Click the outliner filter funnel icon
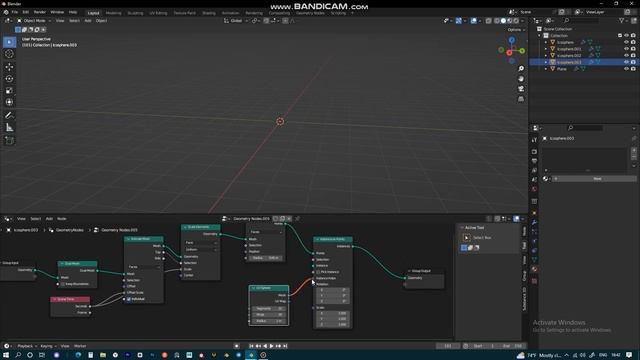 622,20
